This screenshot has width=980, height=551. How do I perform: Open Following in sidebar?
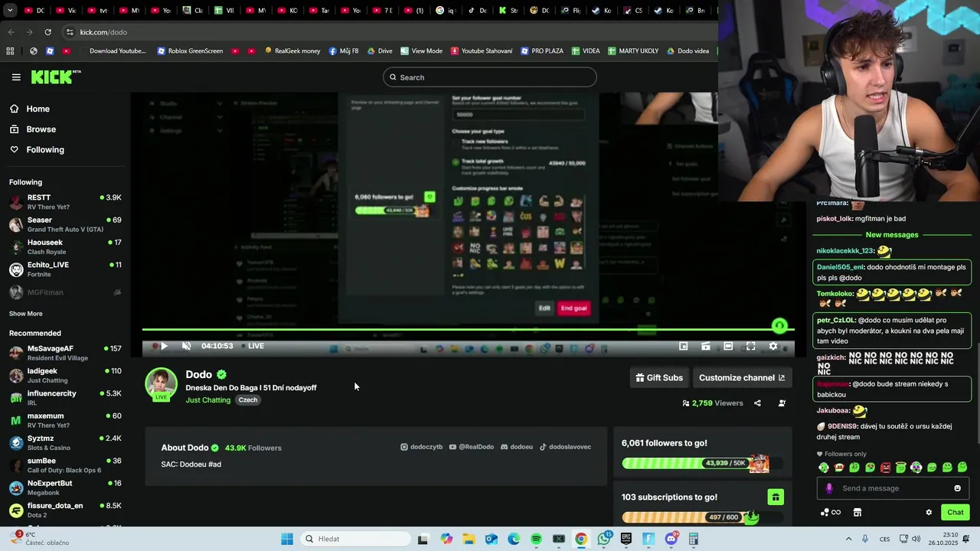coord(37,149)
